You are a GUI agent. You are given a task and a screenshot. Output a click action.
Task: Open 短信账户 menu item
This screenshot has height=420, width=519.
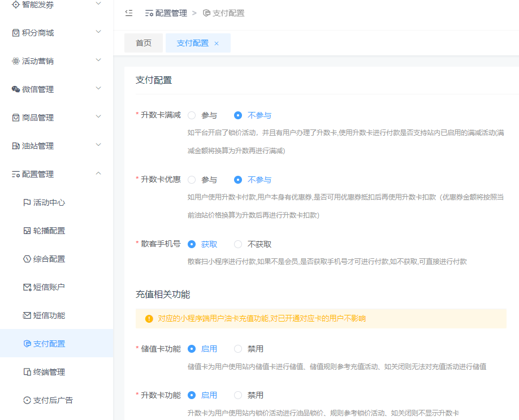pos(57,287)
